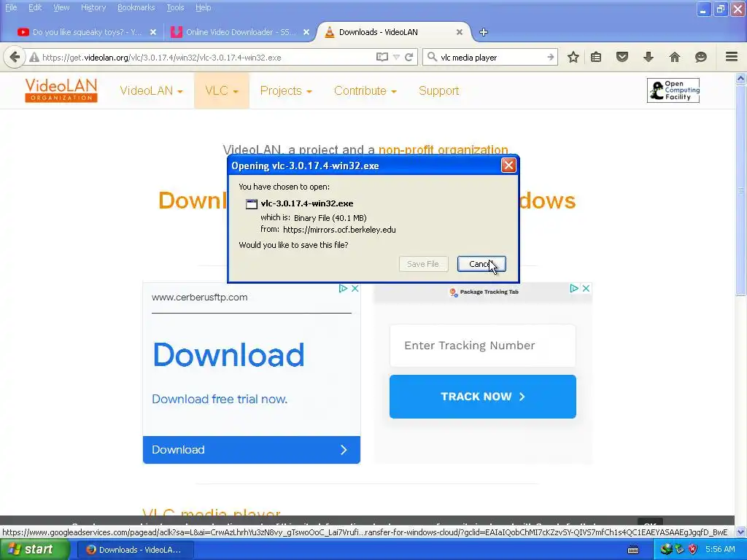Open the chat smiley icon in toolbar
747x560 pixels.
click(x=700, y=57)
